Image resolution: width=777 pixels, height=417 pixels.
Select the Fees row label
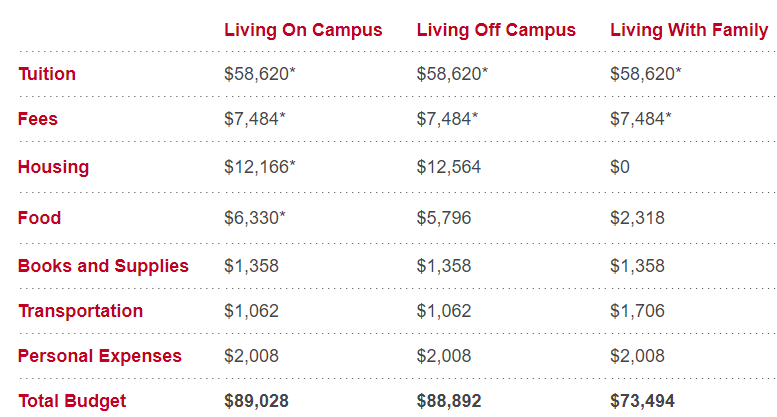click(38, 119)
